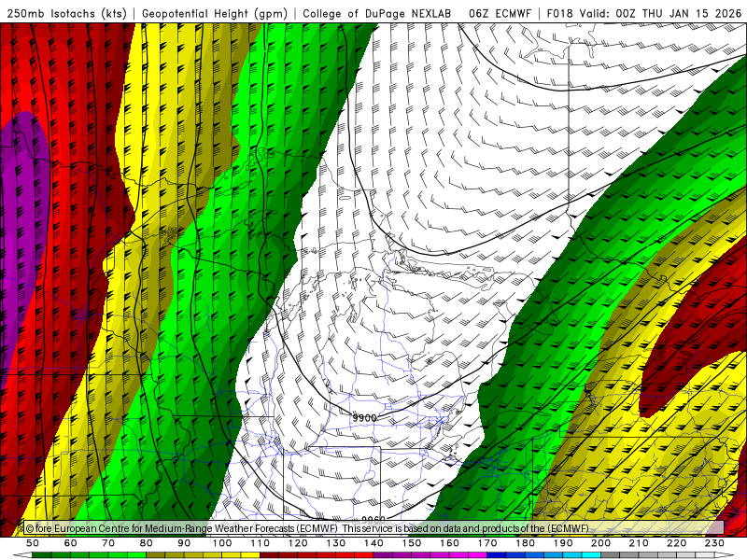Click the 100 value on the color scale
Image resolution: width=747 pixels, height=560 pixels.
click(x=222, y=543)
